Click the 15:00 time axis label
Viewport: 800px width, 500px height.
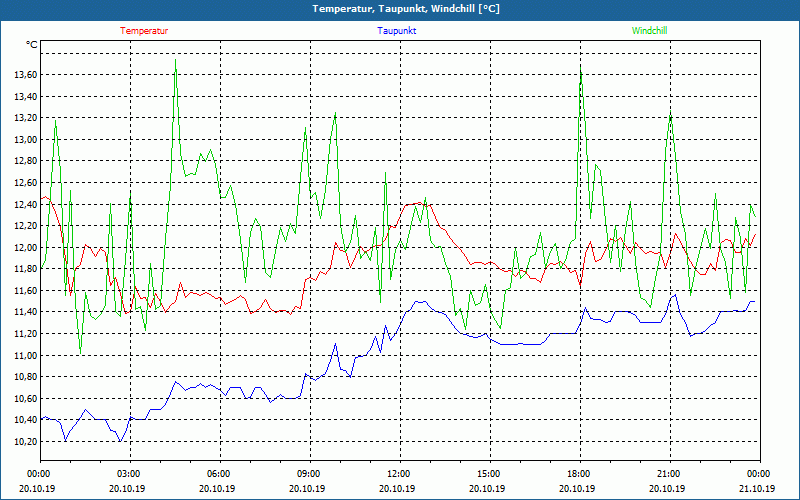click(x=490, y=474)
